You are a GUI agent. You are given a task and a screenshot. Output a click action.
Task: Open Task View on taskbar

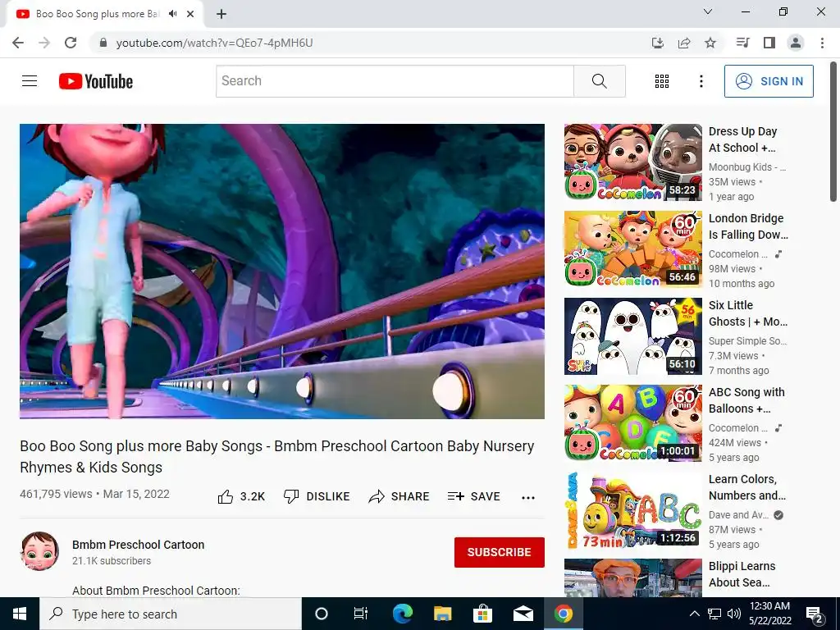[x=361, y=614]
